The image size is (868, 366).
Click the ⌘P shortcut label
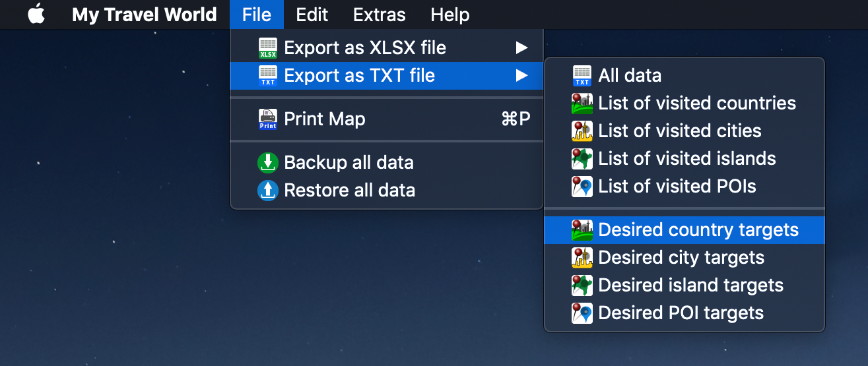516,119
